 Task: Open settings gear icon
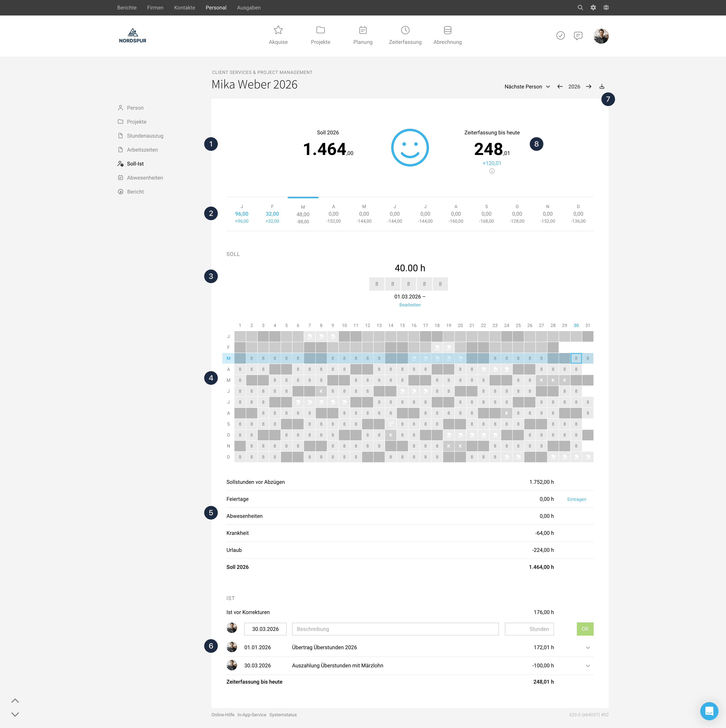593,8
